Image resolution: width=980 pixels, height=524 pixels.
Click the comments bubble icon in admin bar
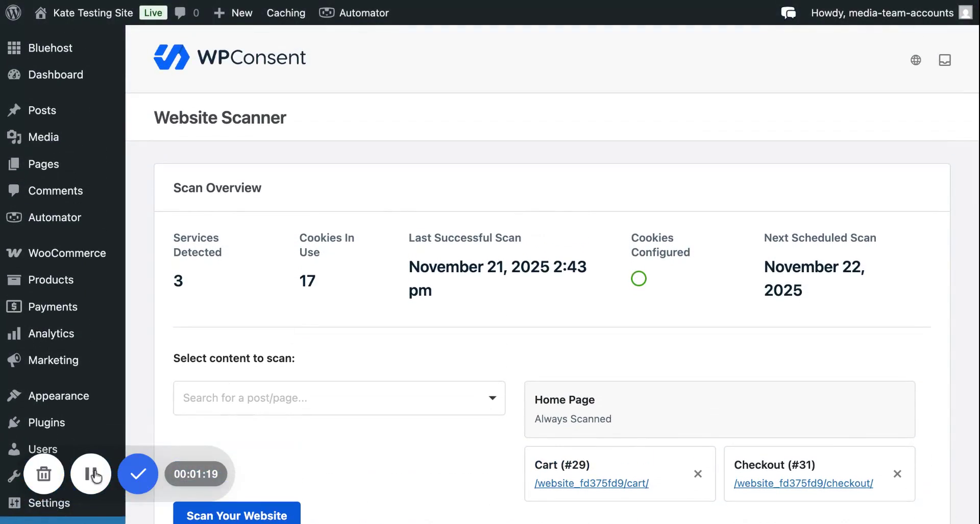point(180,13)
